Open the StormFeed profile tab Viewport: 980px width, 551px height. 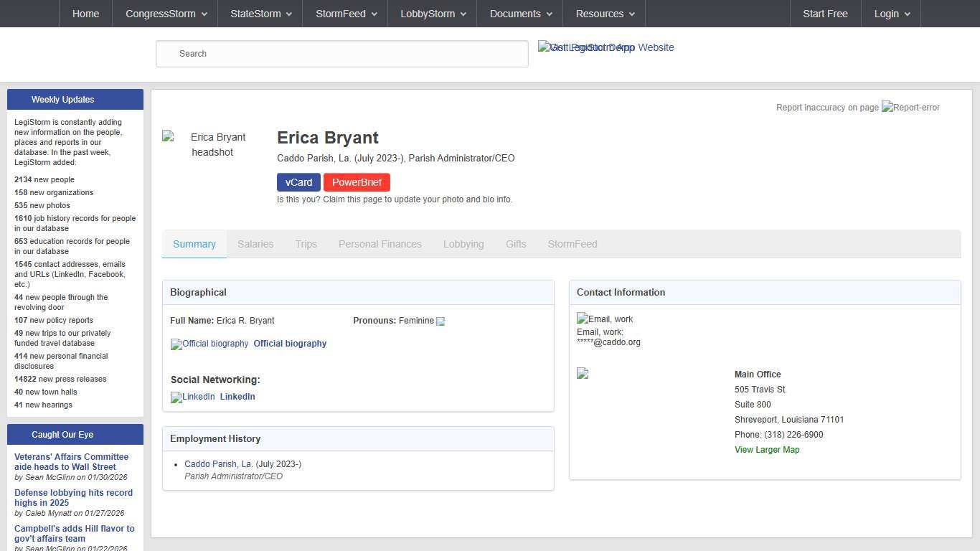572,244
